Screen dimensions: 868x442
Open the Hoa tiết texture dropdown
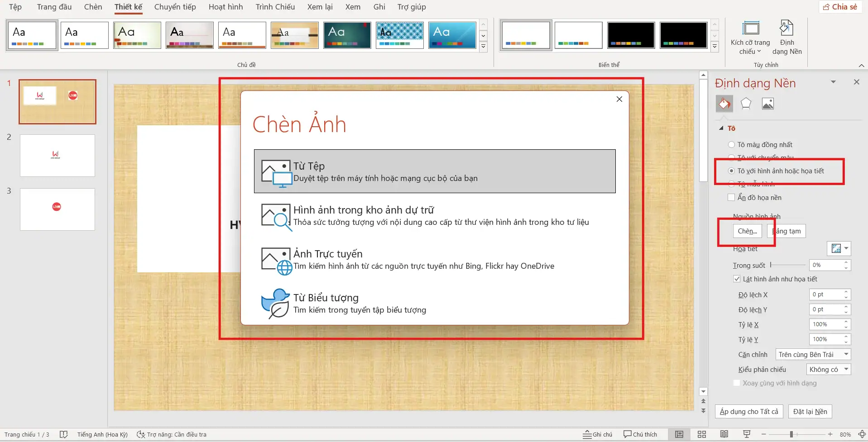click(839, 248)
